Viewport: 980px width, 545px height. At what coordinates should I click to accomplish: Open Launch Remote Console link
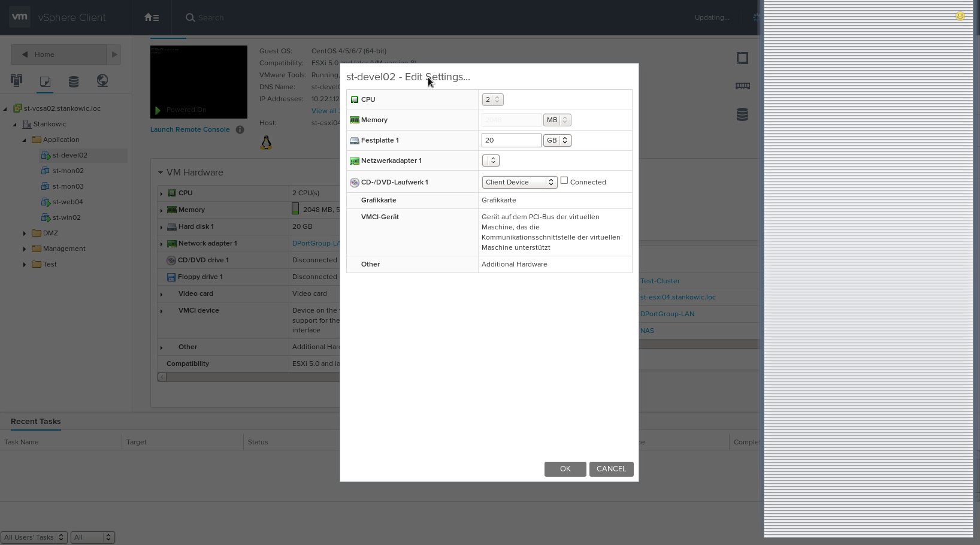(x=190, y=129)
